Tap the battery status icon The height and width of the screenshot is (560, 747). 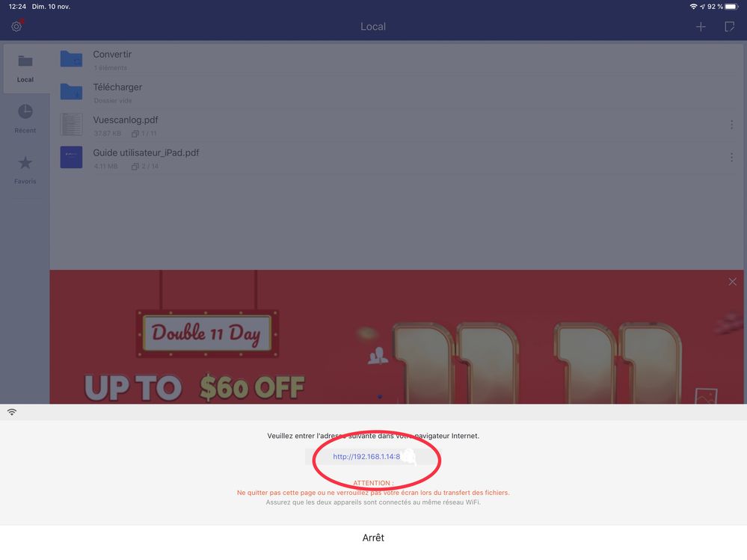tap(731, 7)
